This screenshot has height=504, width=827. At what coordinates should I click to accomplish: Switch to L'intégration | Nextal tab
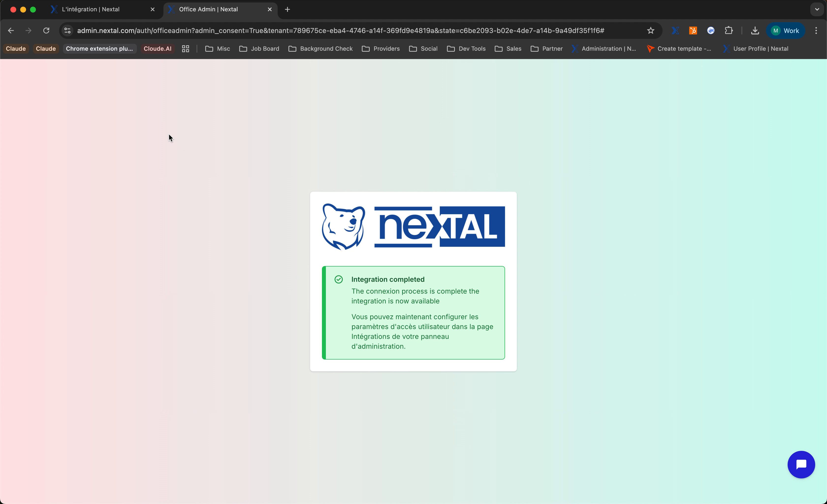[91, 9]
